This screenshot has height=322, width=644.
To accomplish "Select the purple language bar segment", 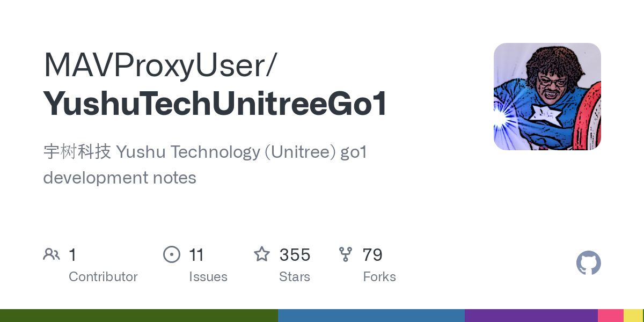I will 531,316.
